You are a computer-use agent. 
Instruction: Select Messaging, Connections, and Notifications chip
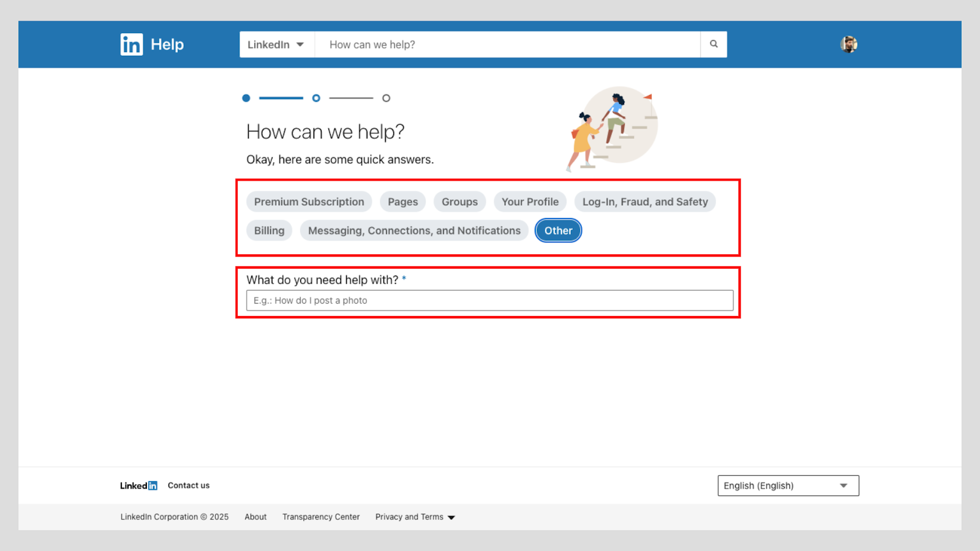[415, 230]
